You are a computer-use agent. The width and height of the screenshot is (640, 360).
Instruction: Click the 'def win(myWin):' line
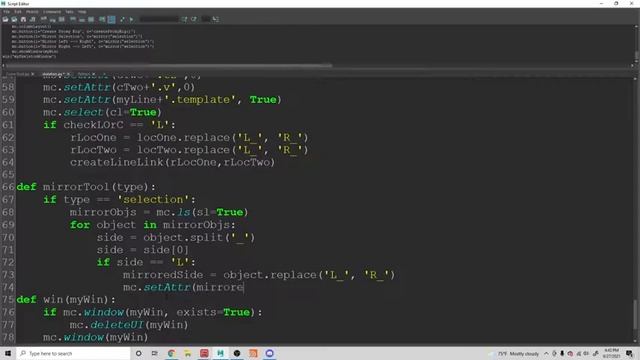[66, 300]
